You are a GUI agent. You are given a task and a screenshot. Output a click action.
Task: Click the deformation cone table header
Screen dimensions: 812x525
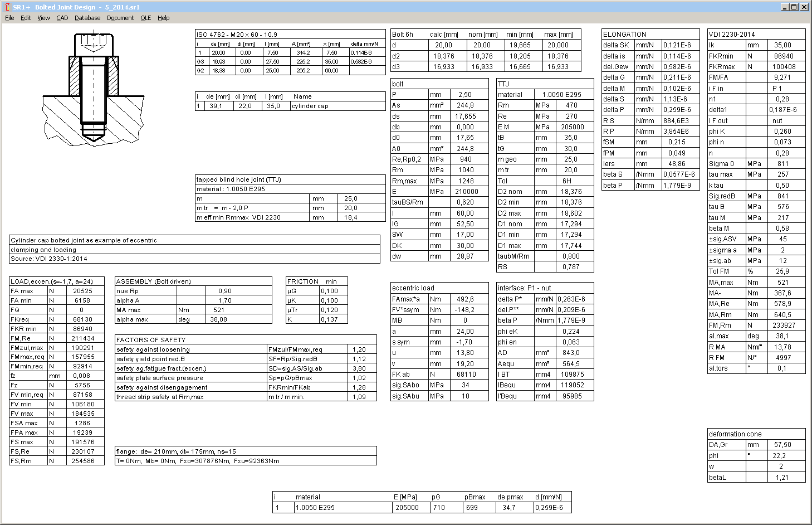pyautogui.click(x=735, y=434)
